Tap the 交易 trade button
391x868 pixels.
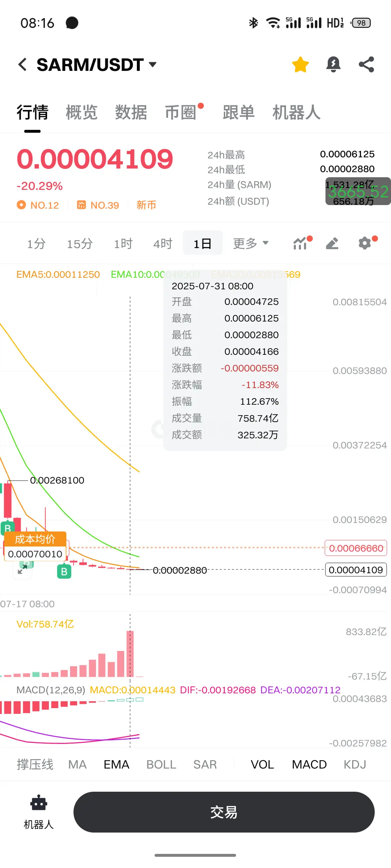(x=224, y=812)
